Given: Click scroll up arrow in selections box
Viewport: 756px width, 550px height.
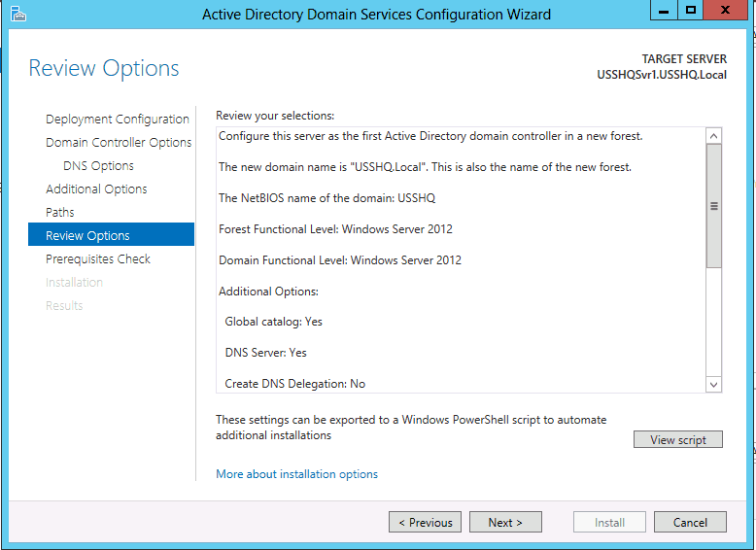Looking at the screenshot, I should point(713,136).
